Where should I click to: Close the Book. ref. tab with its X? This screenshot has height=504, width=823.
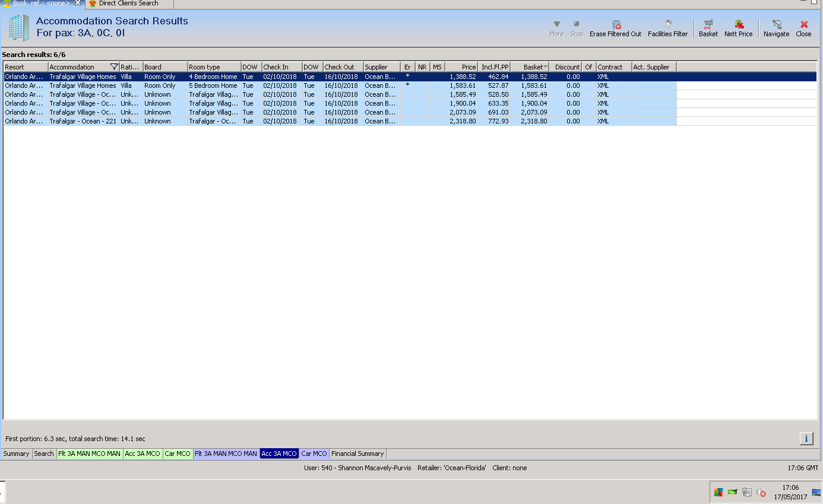pyautogui.click(x=78, y=3)
